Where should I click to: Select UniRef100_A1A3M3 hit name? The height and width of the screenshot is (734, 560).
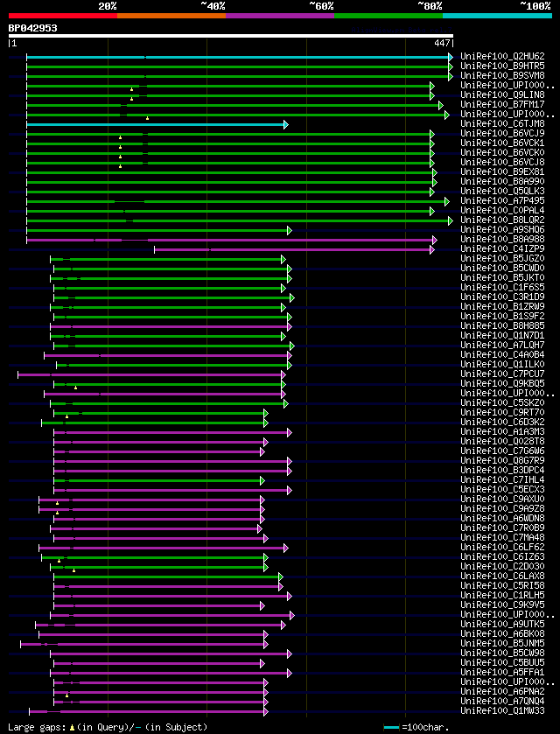tap(502, 432)
